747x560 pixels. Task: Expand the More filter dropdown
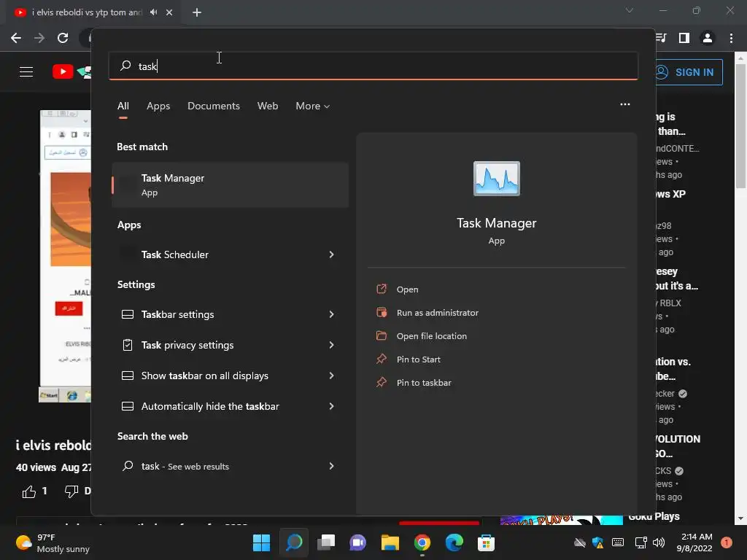click(x=312, y=106)
